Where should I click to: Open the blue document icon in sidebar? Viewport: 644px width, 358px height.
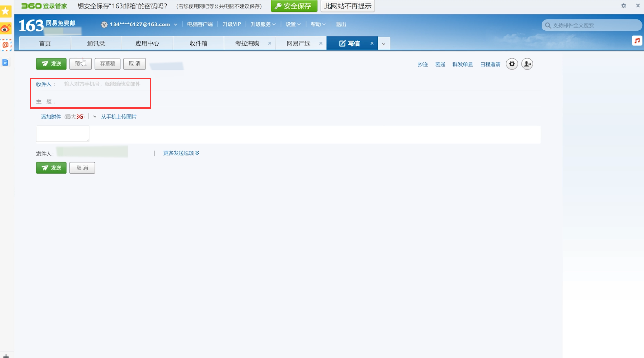click(x=6, y=62)
